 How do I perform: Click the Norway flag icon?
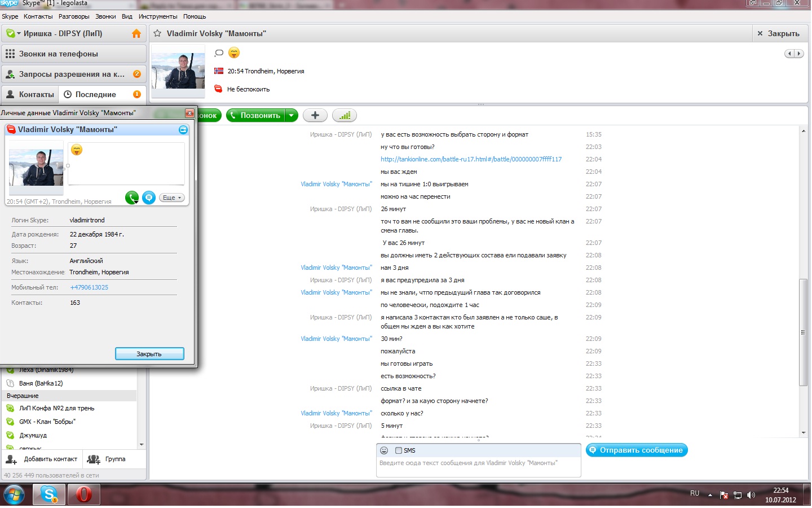click(219, 71)
